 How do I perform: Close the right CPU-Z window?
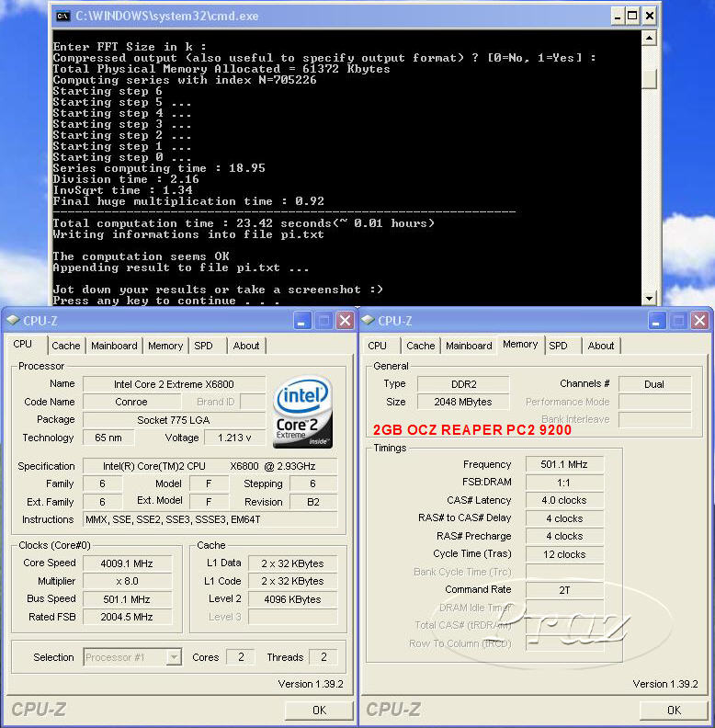(699, 321)
